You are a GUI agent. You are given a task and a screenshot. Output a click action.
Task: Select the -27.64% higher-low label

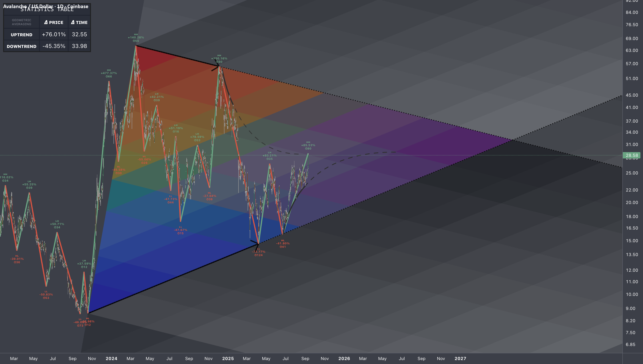tap(210, 196)
